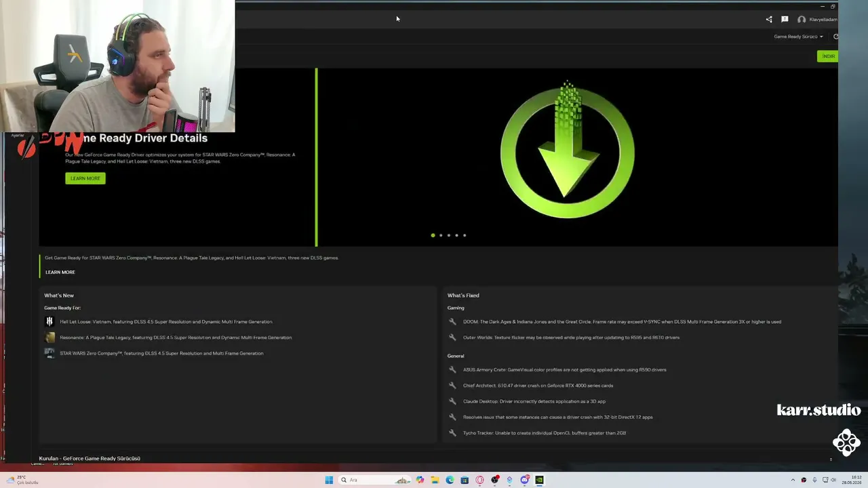Click wrench icon beside 32-bit DirectX 12 fix
Viewport: 868px width, 488px height.
pos(452,418)
